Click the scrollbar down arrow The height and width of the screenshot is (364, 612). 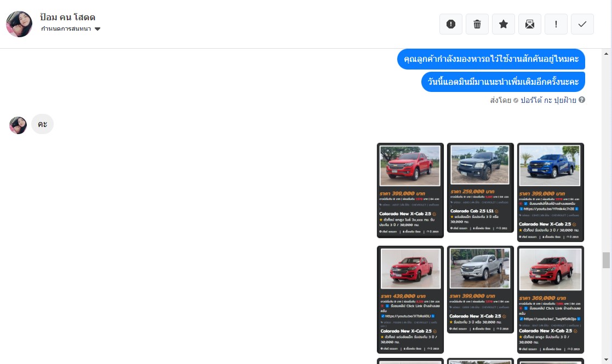coord(606,359)
